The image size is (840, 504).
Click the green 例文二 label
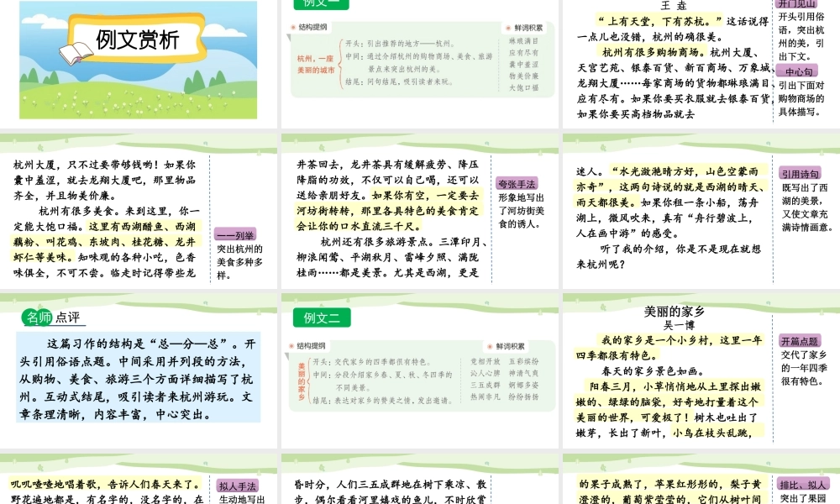(x=322, y=318)
